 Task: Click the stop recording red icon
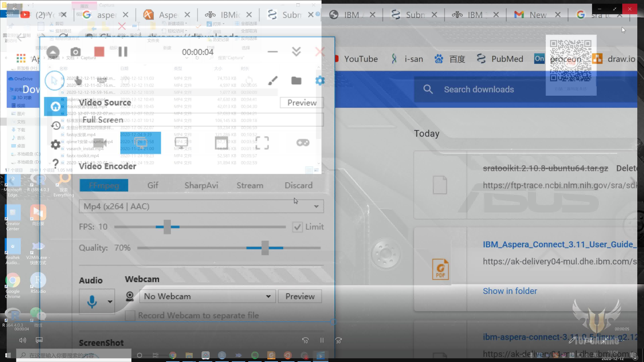point(99,52)
